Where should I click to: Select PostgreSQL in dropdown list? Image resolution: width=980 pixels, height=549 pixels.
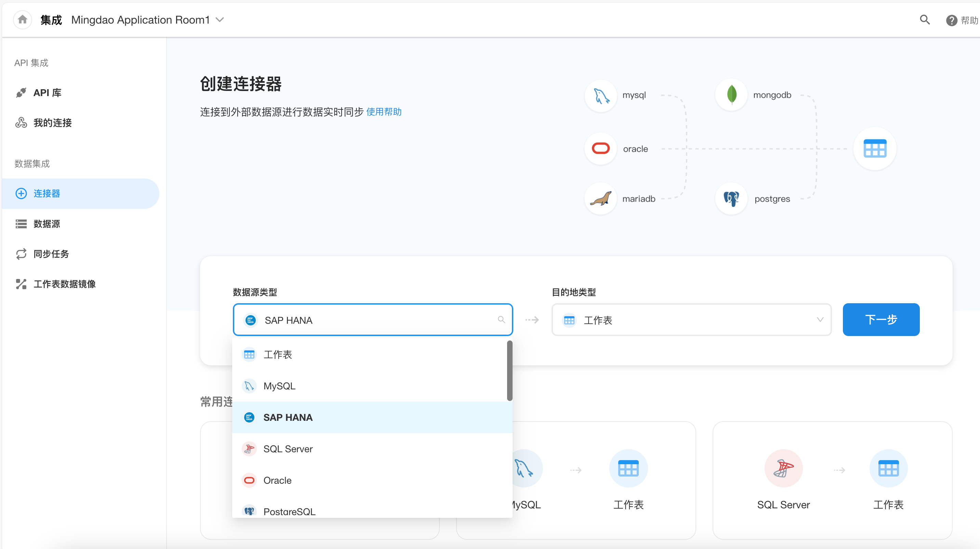point(372,508)
